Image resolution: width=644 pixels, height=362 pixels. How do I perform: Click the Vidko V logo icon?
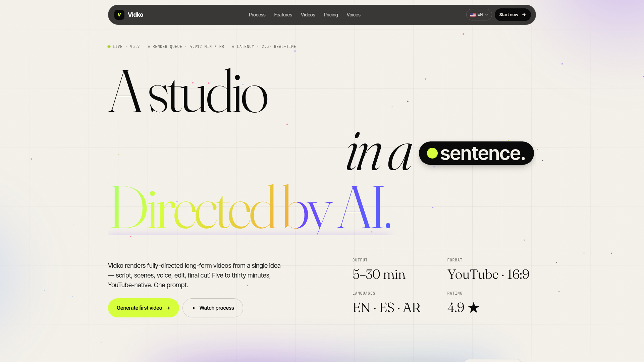click(x=119, y=15)
